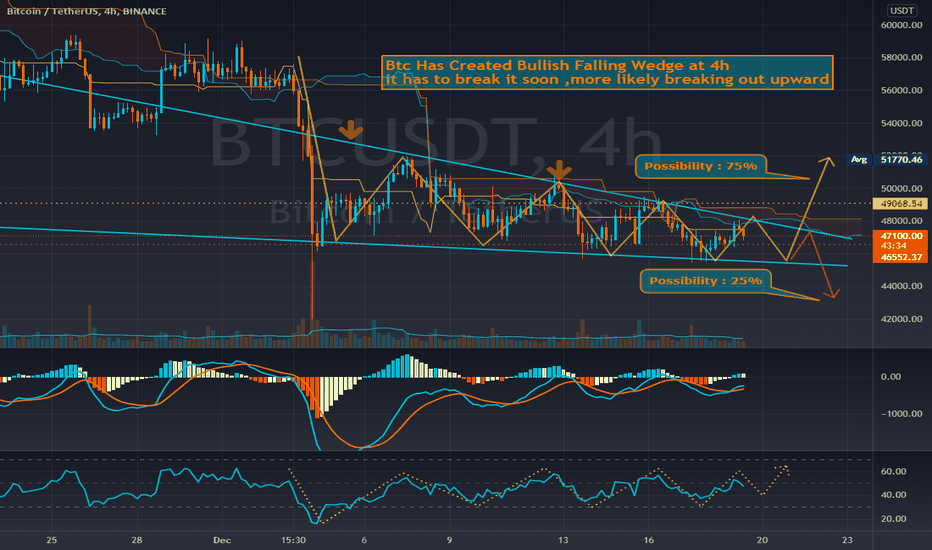Click the date label 6 on time axis
This screenshot has height=550, width=932.
tap(364, 540)
